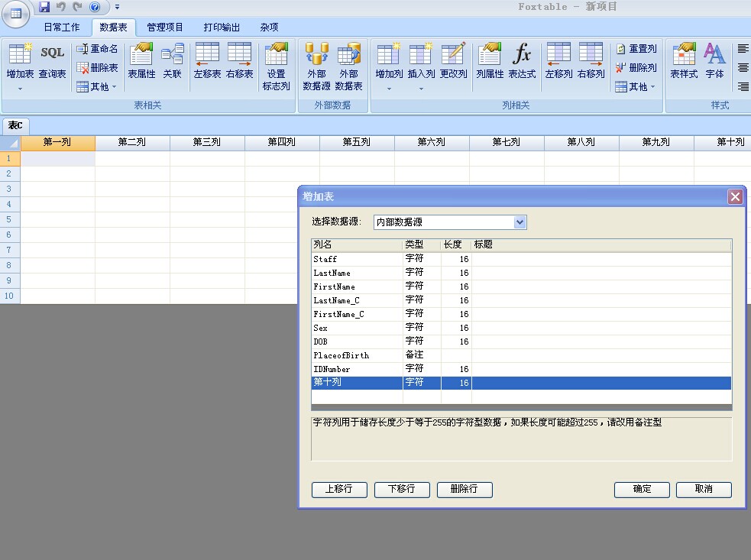Click the 列名 header in dialog list
The image size is (751, 560).
pos(356,244)
